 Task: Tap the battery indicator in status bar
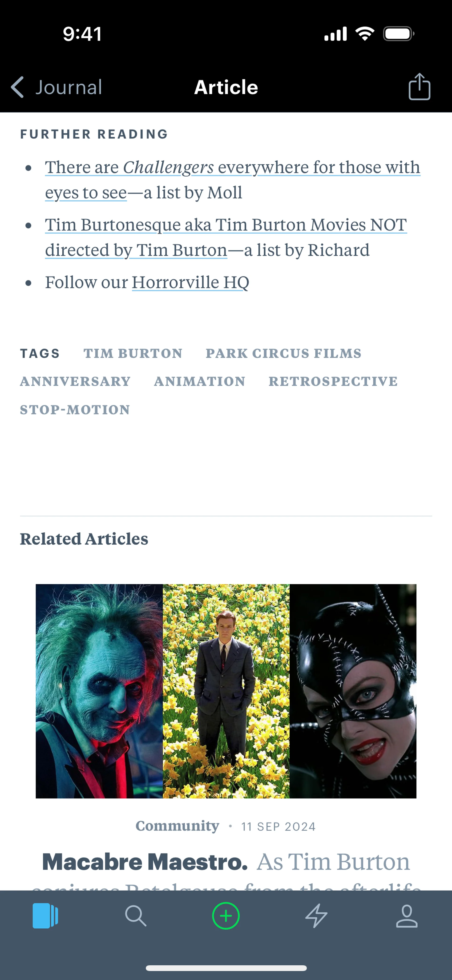tap(398, 34)
